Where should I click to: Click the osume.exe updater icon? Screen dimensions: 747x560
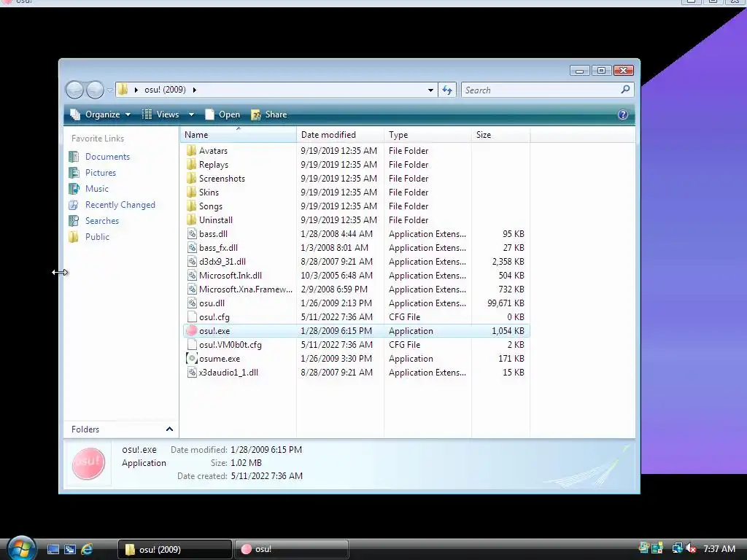[192, 359]
